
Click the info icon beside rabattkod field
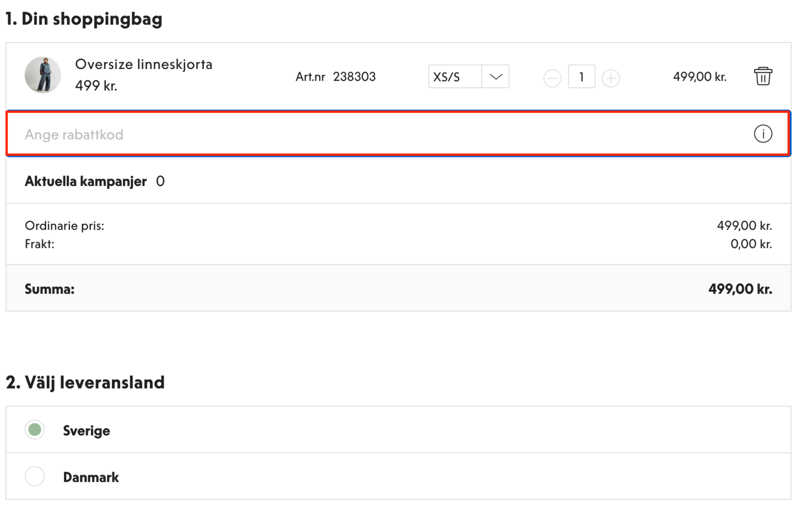click(x=763, y=134)
